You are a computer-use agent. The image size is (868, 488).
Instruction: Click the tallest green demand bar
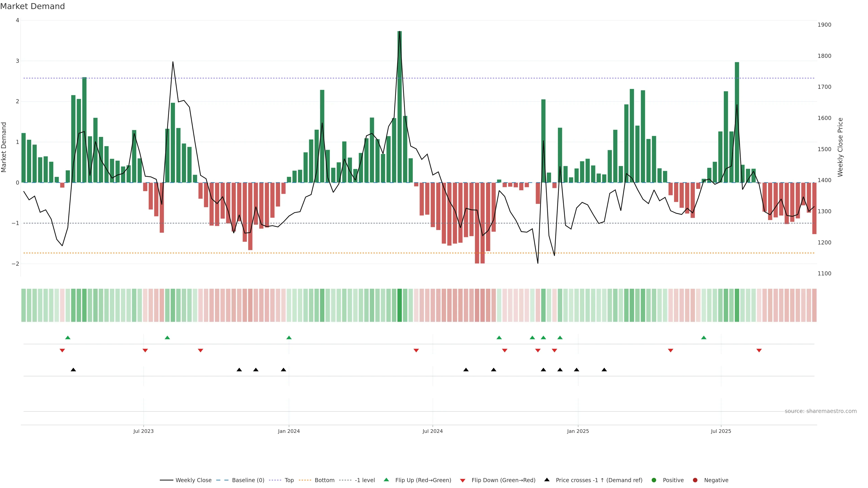point(400,108)
